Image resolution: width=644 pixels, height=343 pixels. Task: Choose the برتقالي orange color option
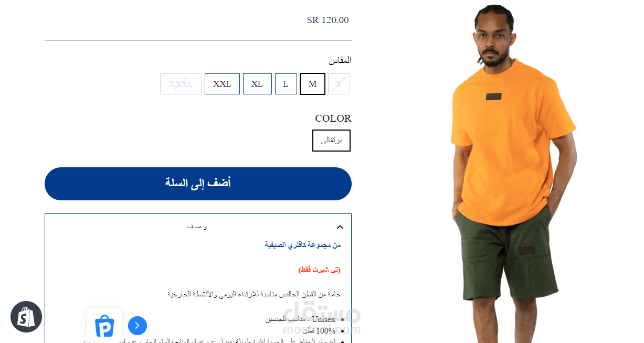[x=331, y=141]
